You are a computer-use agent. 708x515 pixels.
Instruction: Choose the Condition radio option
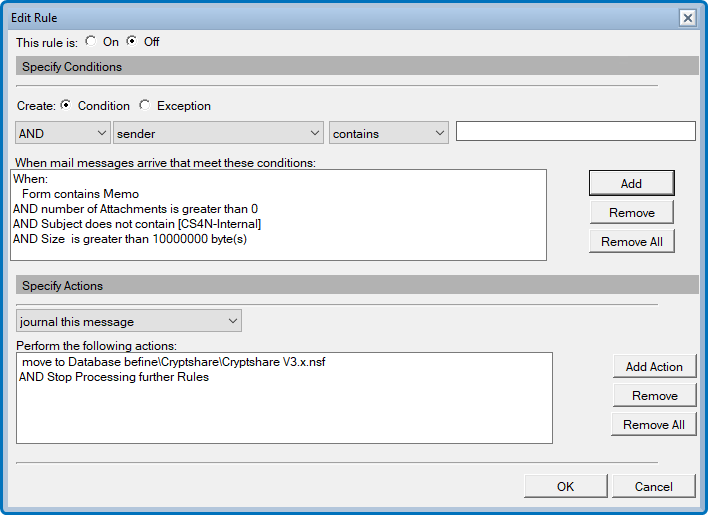(x=66, y=105)
